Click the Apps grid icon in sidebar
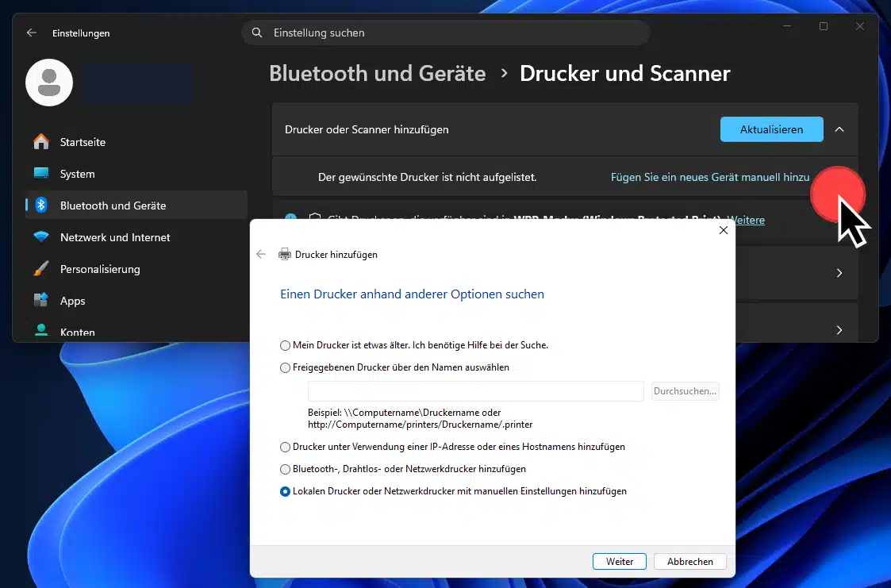Image resolution: width=891 pixels, height=588 pixels. coord(41,300)
